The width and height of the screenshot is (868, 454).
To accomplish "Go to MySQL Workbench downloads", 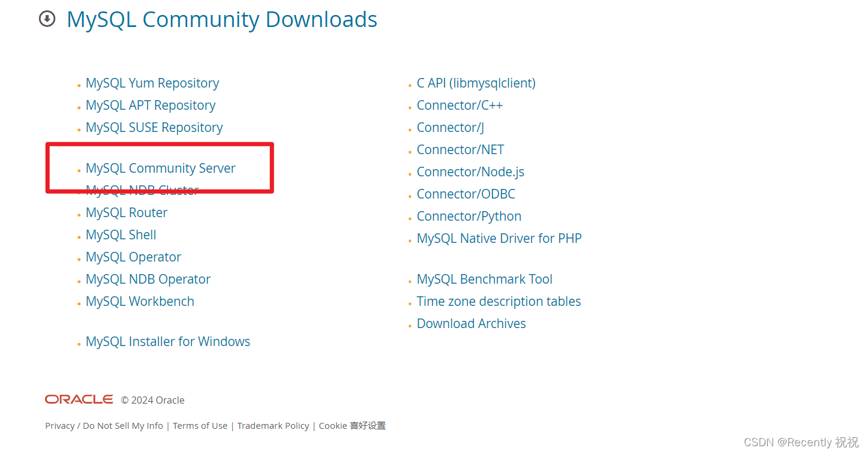I will click(x=140, y=302).
